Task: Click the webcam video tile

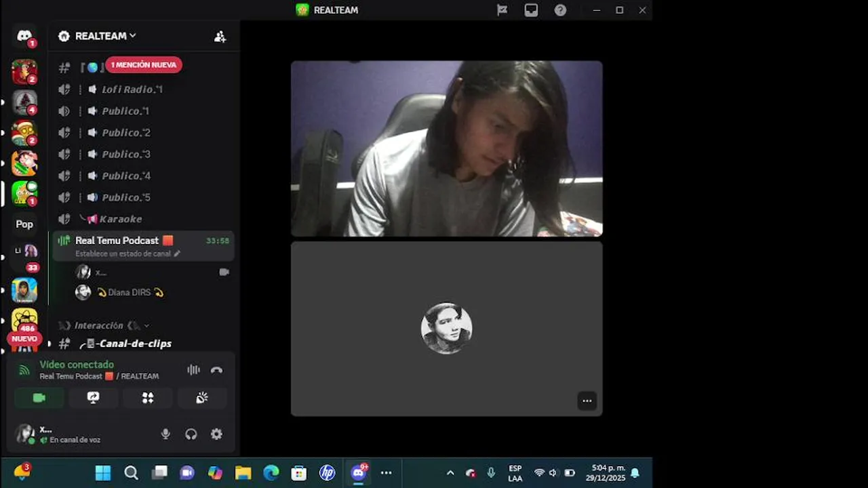Action: [447, 149]
